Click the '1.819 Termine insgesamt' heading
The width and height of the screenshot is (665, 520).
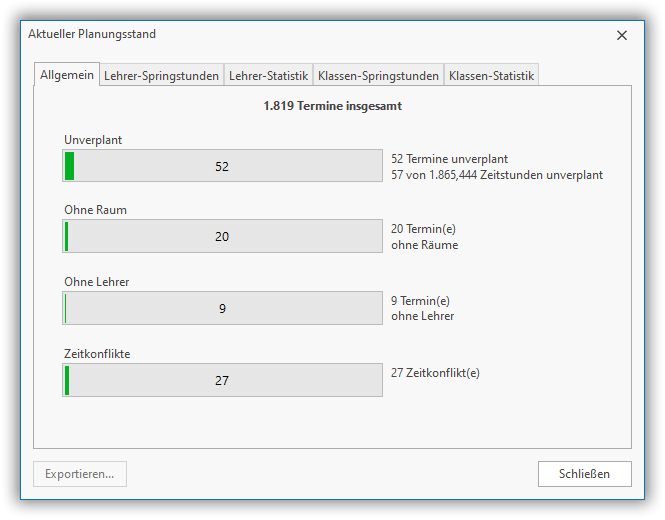point(333,105)
